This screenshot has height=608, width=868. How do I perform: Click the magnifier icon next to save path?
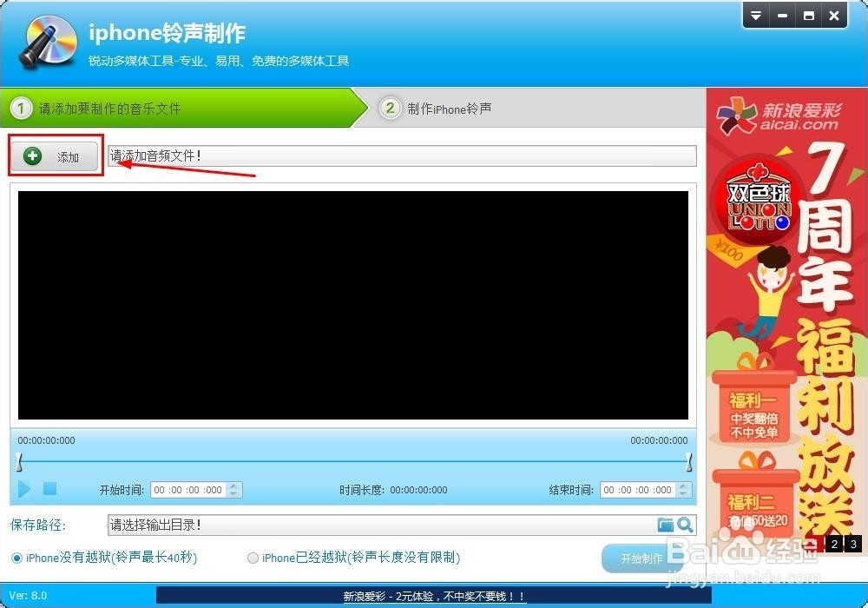[686, 525]
